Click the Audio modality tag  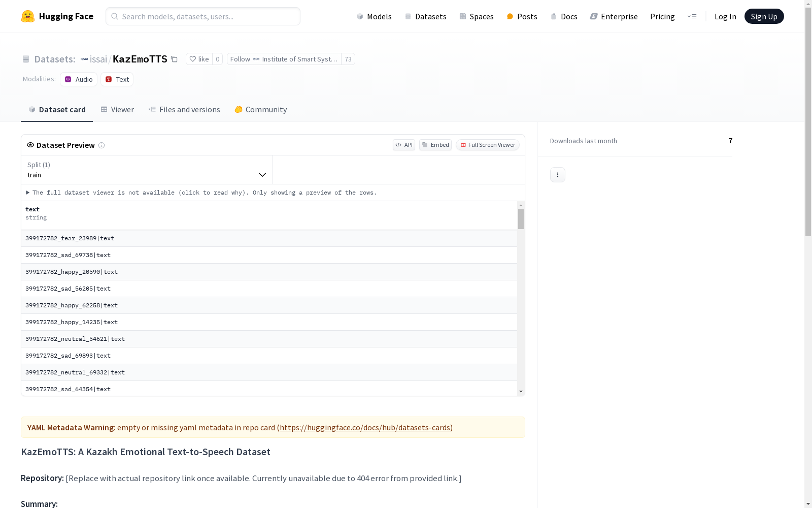[x=79, y=79]
